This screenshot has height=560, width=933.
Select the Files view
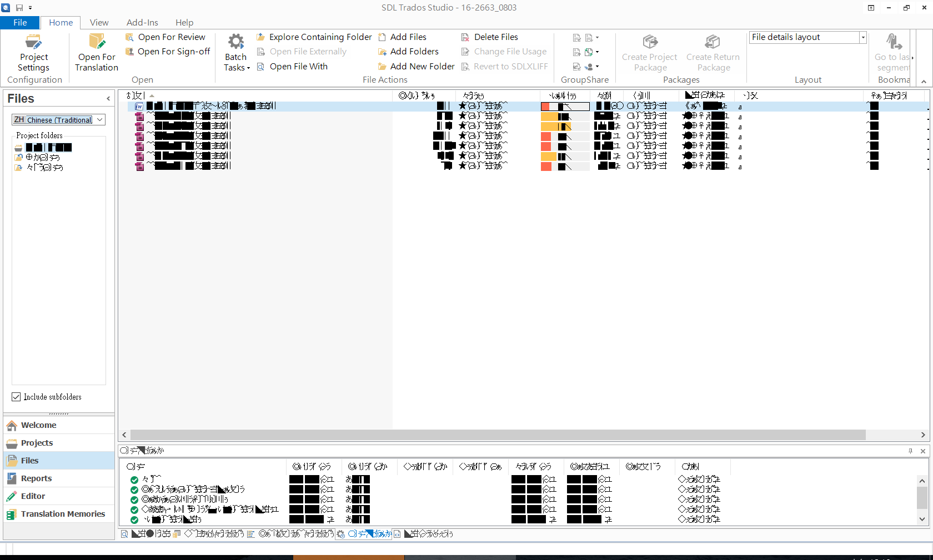coord(59,461)
